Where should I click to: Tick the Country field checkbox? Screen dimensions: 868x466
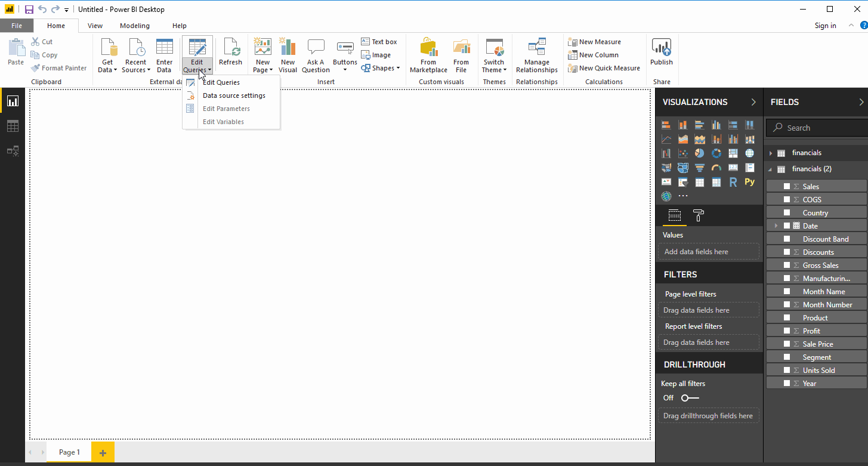pos(787,213)
